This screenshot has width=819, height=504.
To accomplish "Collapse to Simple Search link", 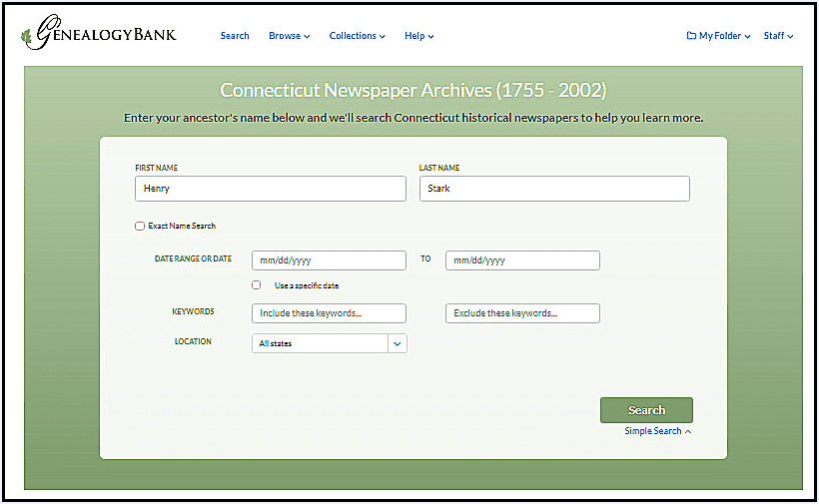I will pos(657,431).
